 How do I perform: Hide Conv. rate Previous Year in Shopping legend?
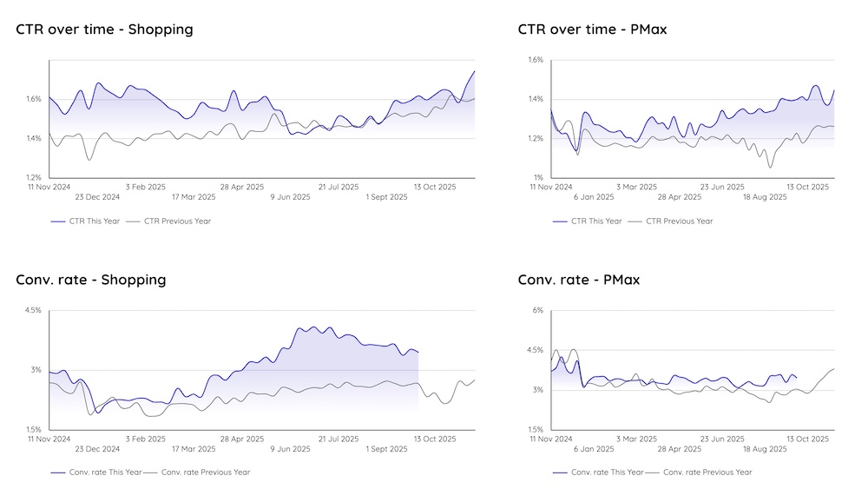click(x=205, y=472)
